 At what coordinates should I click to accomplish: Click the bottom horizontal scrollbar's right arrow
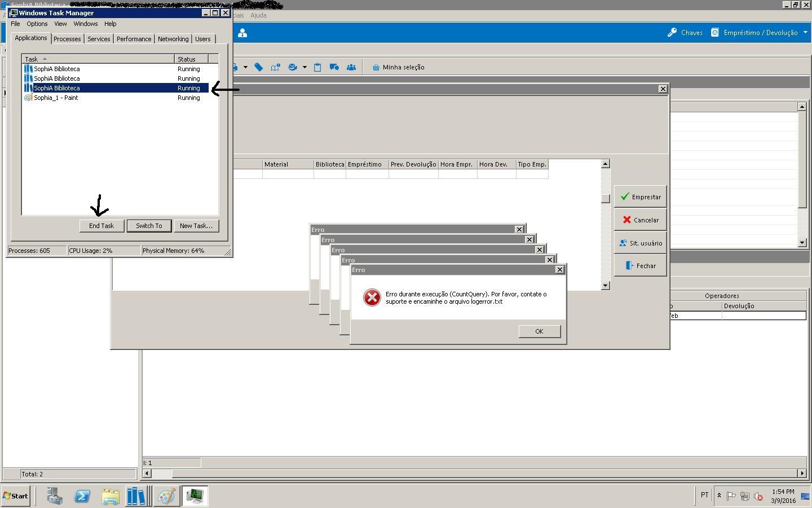[802, 474]
